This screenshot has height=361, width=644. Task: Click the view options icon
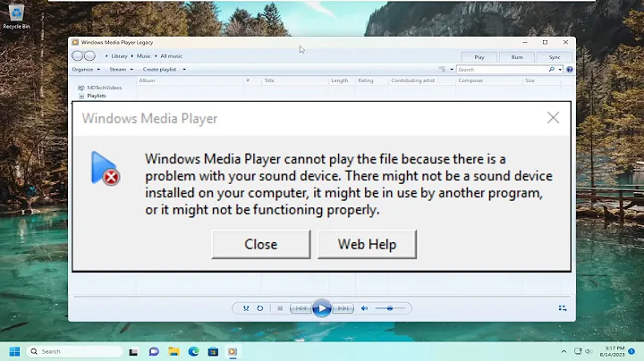[442, 70]
